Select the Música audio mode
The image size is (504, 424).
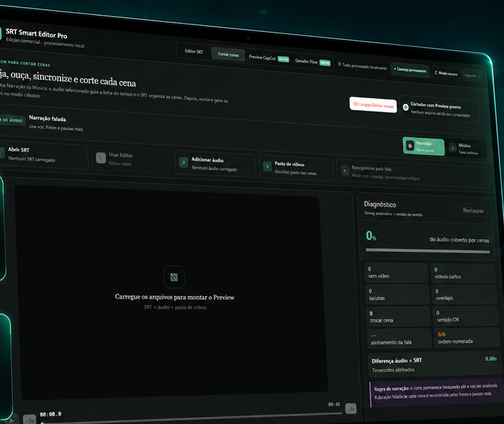coord(466,149)
